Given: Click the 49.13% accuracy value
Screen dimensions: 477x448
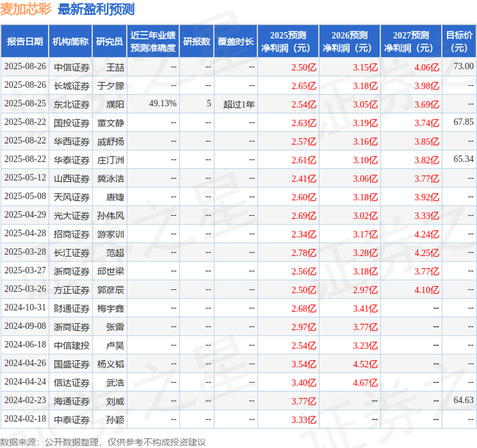Looking at the screenshot, I should [163, 103].
